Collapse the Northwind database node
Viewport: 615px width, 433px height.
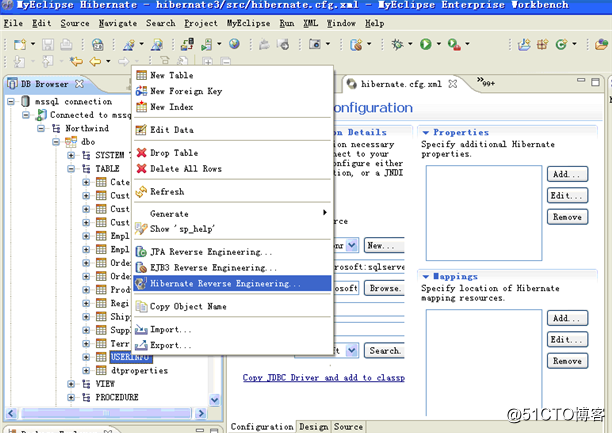click(x=41, y=128)
